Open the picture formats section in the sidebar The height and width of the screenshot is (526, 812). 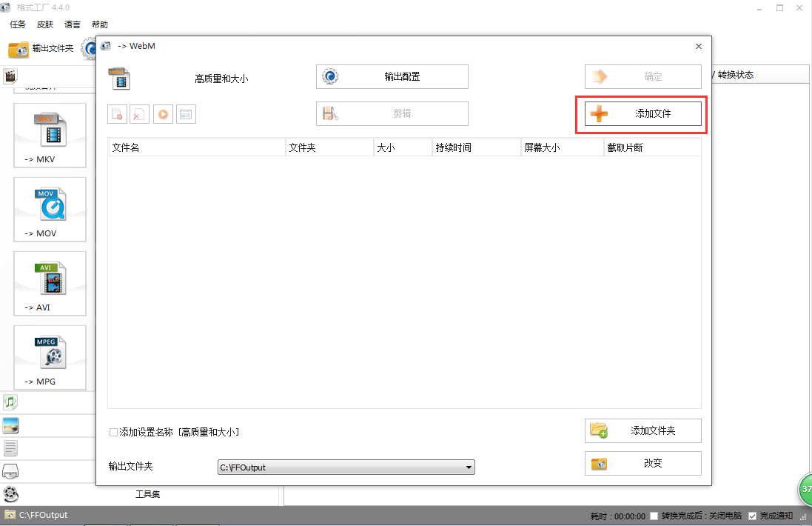tap(10, 425)
